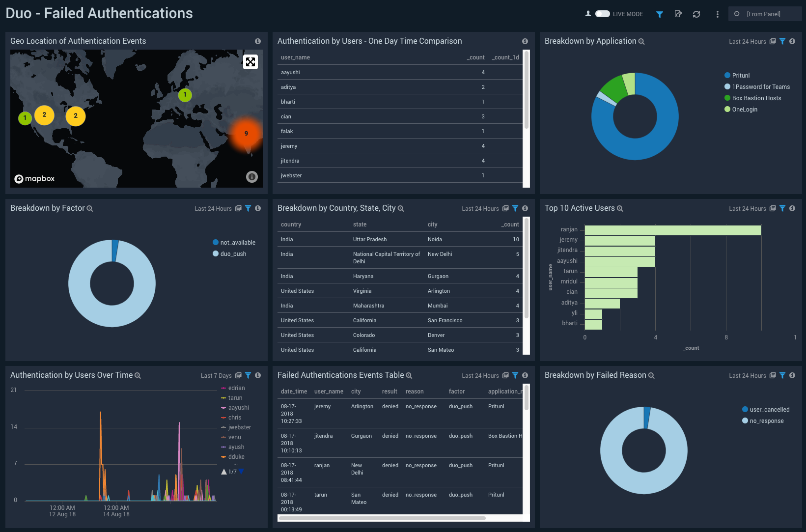
Task: Open the three-dot overflow menu in the top bar
Action: point(717,14)
